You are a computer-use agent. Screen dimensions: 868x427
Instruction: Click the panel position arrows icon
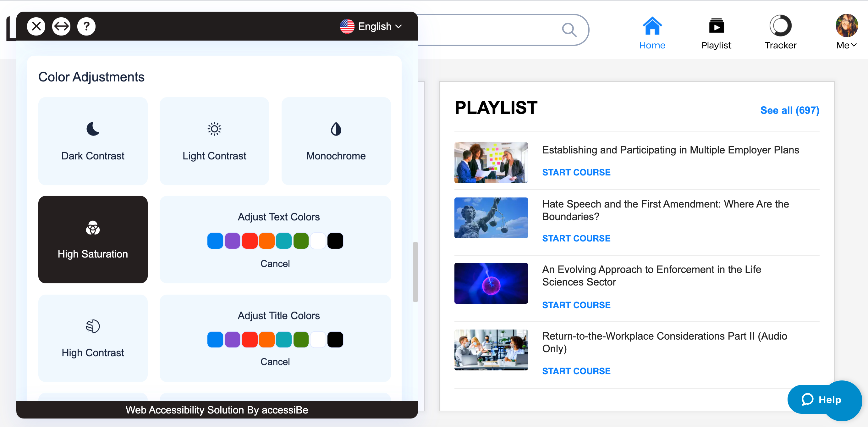click(x=61, y=26)
